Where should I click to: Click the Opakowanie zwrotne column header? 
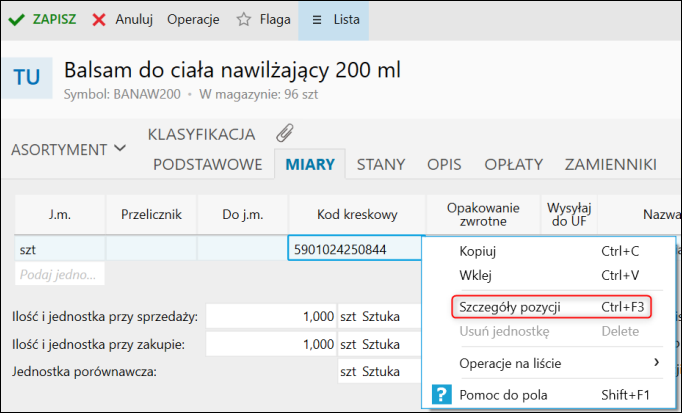[483, 214]
